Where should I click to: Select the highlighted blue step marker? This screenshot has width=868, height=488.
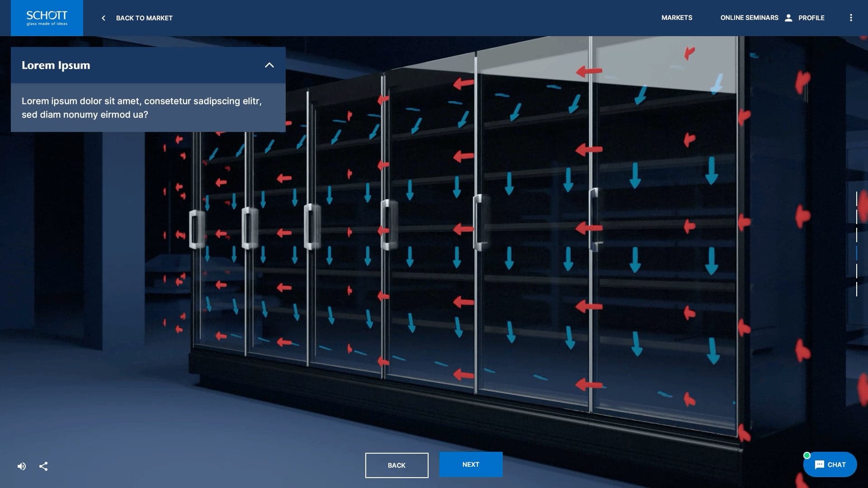(857, 253)
